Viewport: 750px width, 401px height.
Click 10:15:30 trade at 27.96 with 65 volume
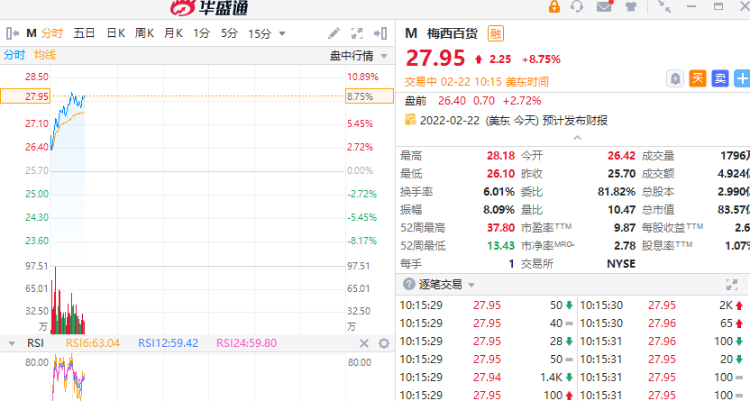[662, 323]
